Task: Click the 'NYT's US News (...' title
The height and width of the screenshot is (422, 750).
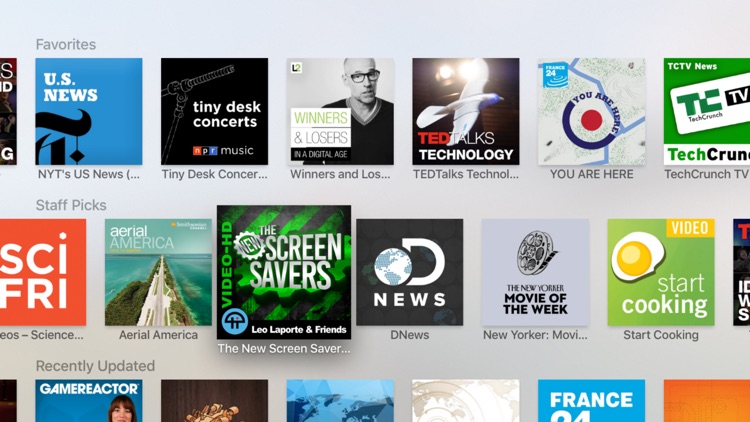Action: coord(88,174)
